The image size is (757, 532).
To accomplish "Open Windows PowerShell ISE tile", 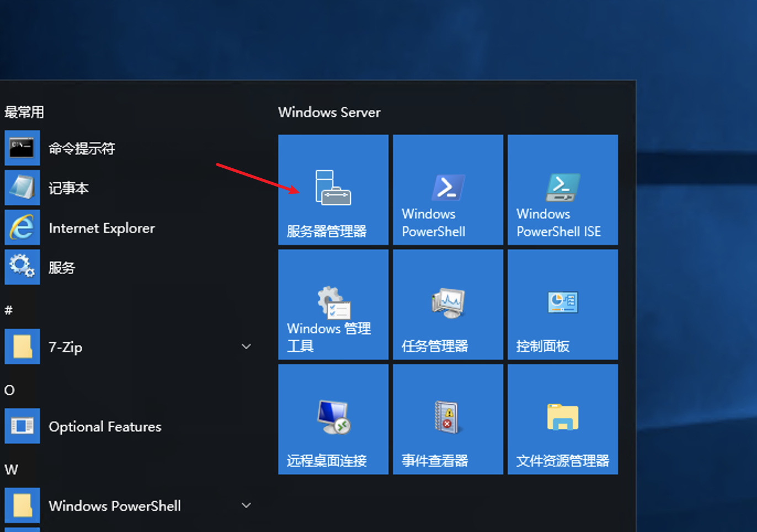I will point(562,189).
